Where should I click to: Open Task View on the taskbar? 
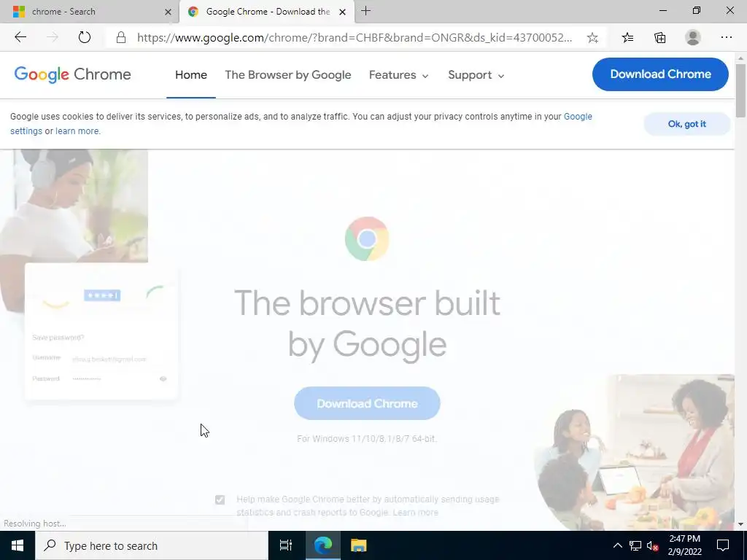point(285,545)
